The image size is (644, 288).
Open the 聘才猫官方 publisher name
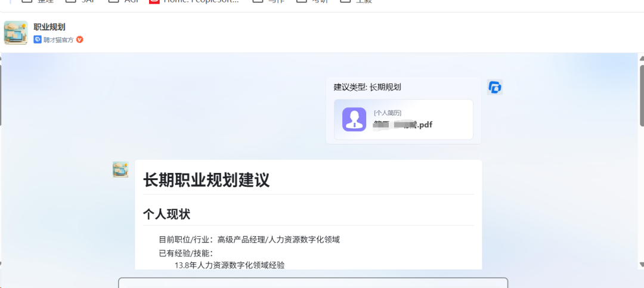(58, 40)
